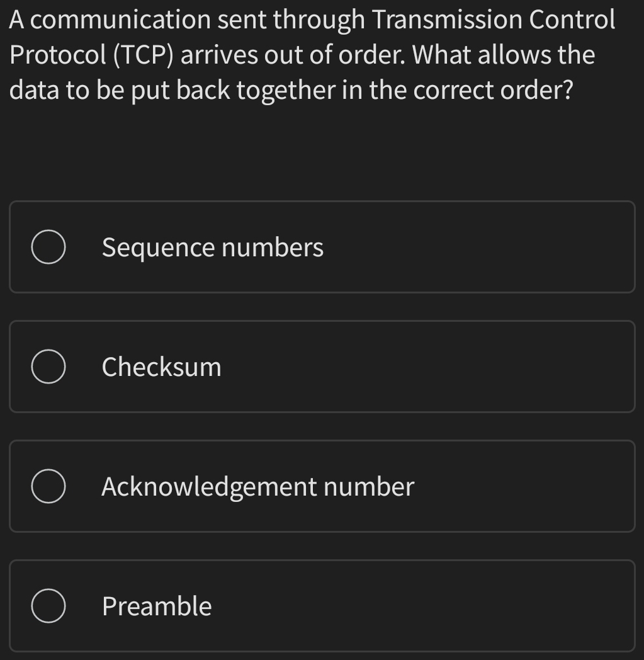The width and height of the screenshot is (644, 660).
Task: Select the Sequence numbers radio button
Action: coord(48,247)
